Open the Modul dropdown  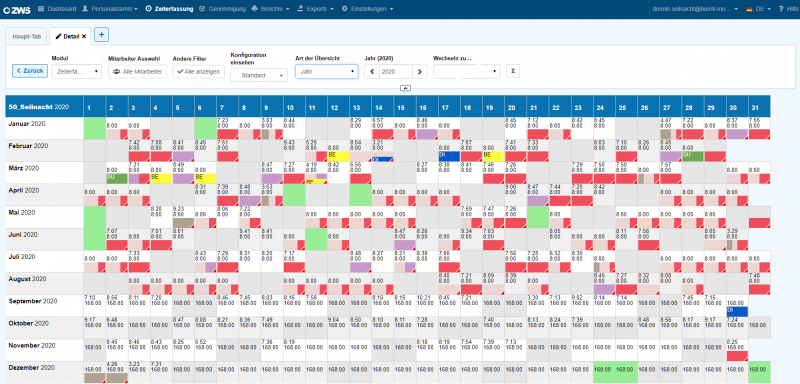(x=77, y=72)
